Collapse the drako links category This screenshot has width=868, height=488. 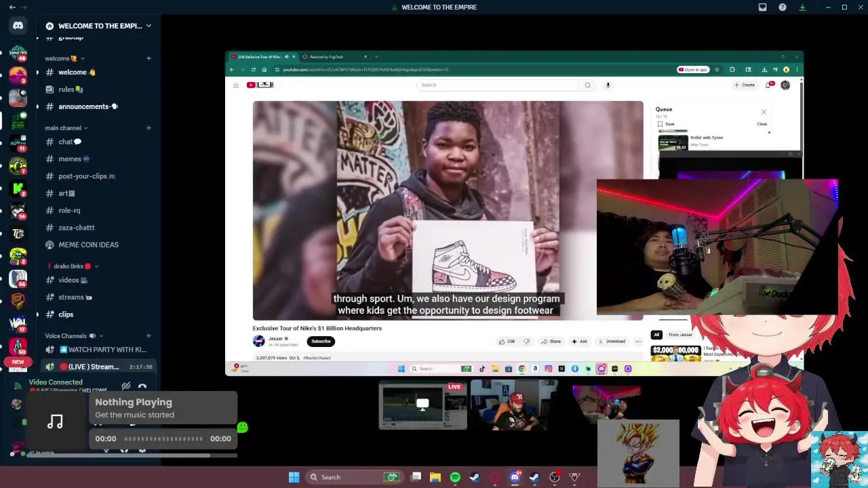click(x=73, y=266)
